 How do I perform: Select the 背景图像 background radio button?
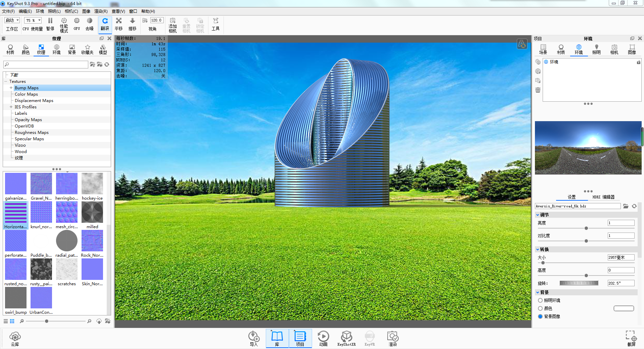540,316
